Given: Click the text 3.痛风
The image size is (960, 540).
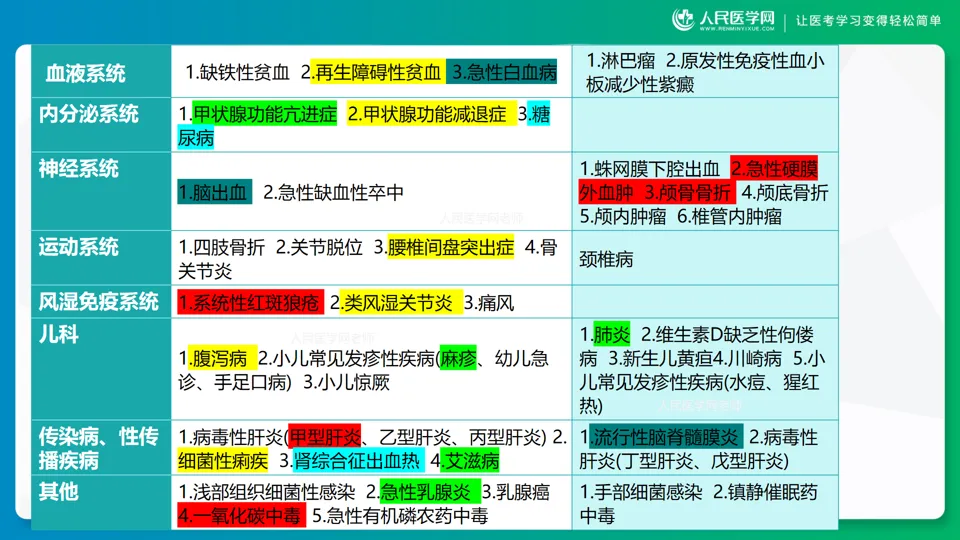Looking at the screenshot, I should pos(489,302).
